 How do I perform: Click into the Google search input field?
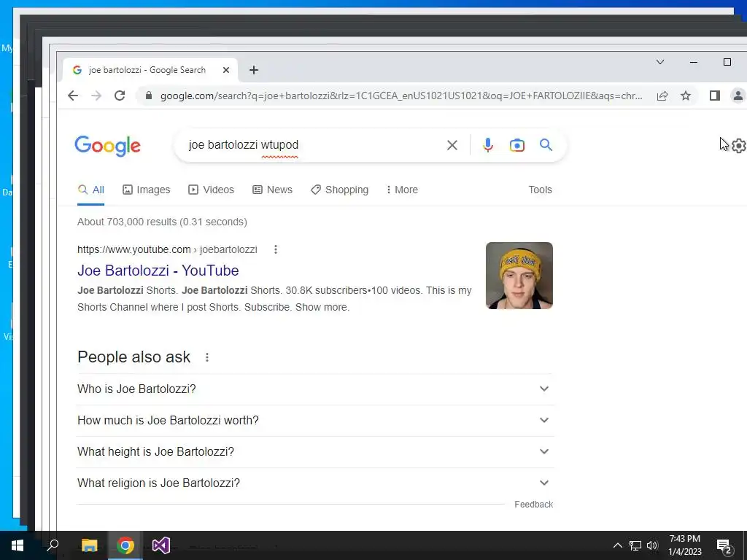(x=314, y=145)
